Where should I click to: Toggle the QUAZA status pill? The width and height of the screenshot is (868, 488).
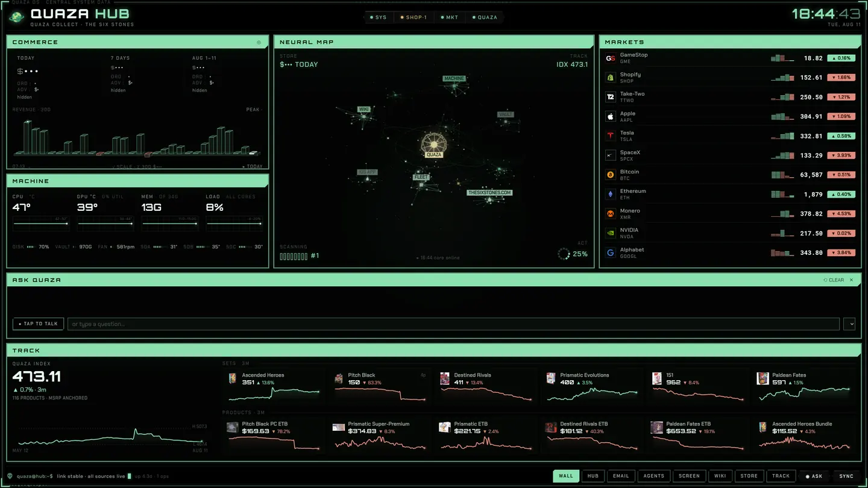coord(485,17)
